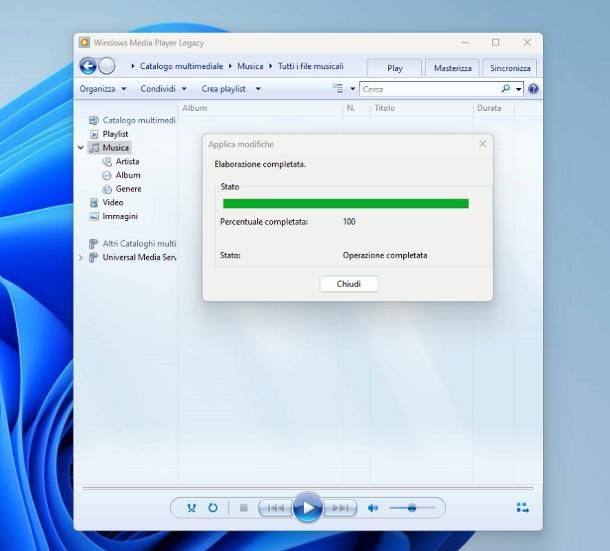
Task: Toggle repeat playback
Action: click(213, 508)
